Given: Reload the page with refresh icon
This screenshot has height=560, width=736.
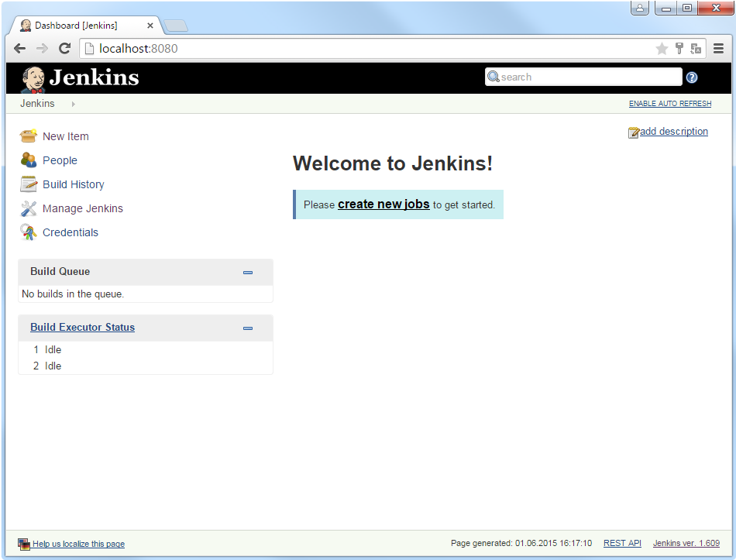Looking at the screenshot, I should (65, 48).
